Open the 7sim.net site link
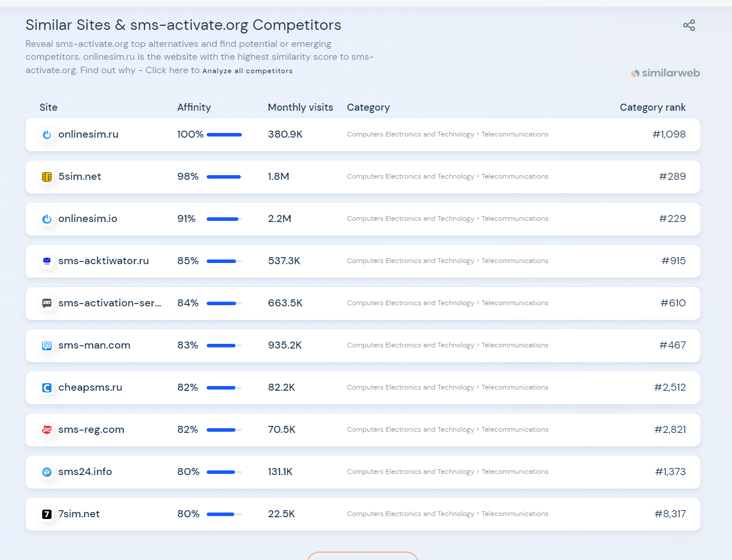Viewport: 732px width, 560px height. point(79,514)
